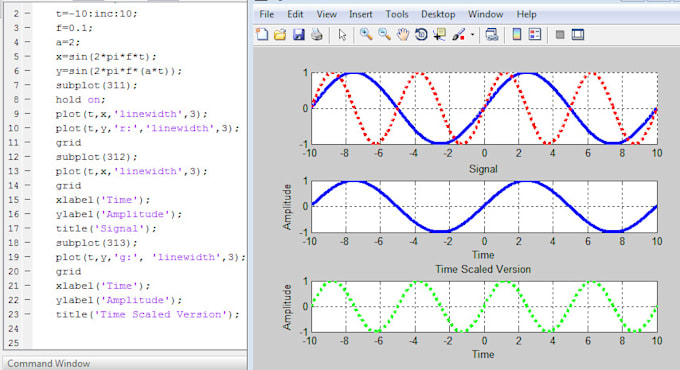Activate the Edit Plot arrow tool
The image size is (680, 370).
pos(343,35)
